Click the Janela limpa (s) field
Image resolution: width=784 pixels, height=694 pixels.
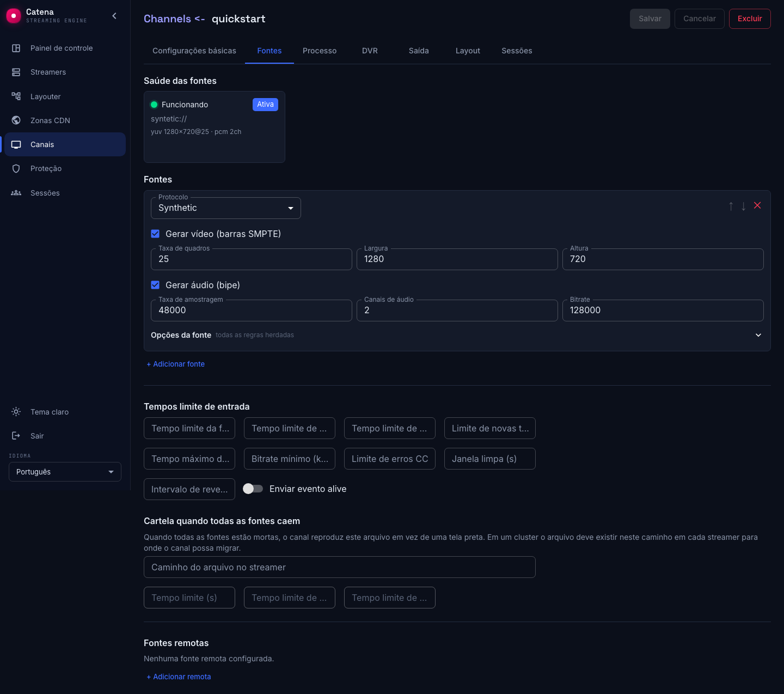tap(490, 459)
